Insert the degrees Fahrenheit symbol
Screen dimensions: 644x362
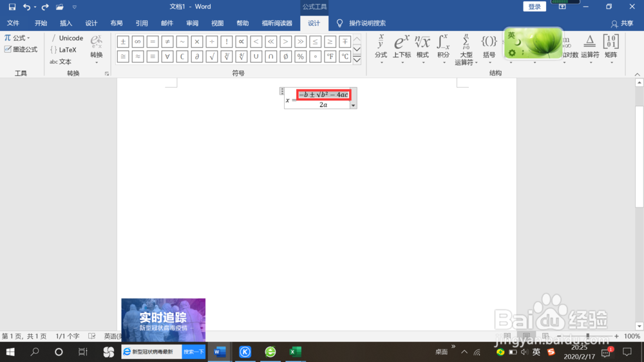(x=330, y=56)
